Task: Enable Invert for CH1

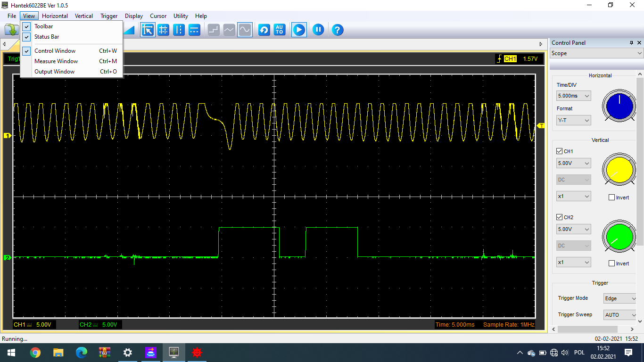Action: tap(612, 197)
